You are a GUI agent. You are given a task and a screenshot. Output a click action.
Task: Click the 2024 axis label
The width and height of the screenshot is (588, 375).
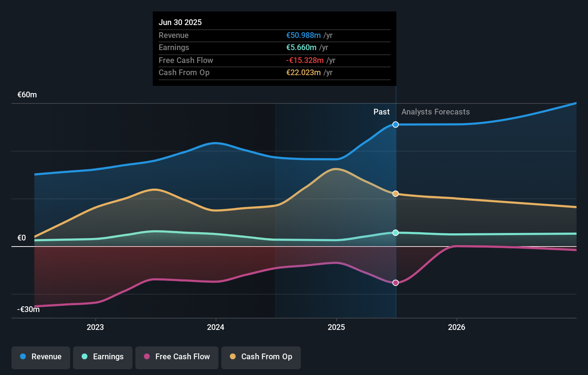click(215, 327)
